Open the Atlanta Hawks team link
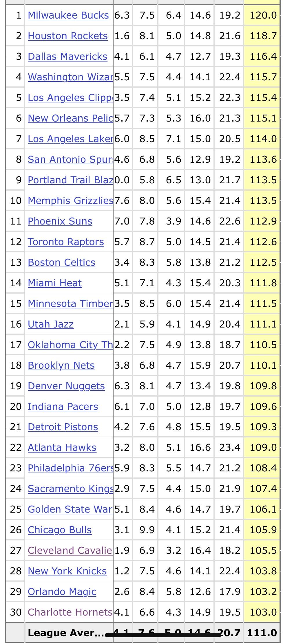Screen dimensions: 283x644 pos(62,448)
